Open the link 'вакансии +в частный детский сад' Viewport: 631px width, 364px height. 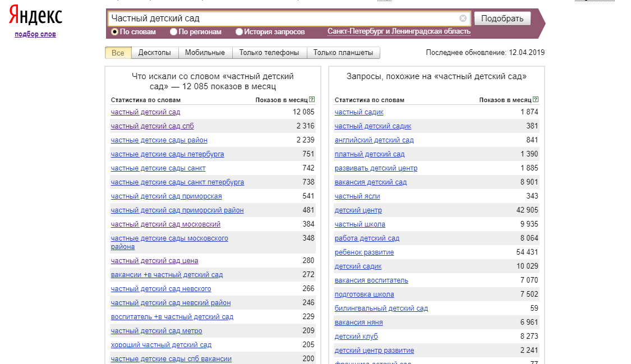tap(167, 275)
